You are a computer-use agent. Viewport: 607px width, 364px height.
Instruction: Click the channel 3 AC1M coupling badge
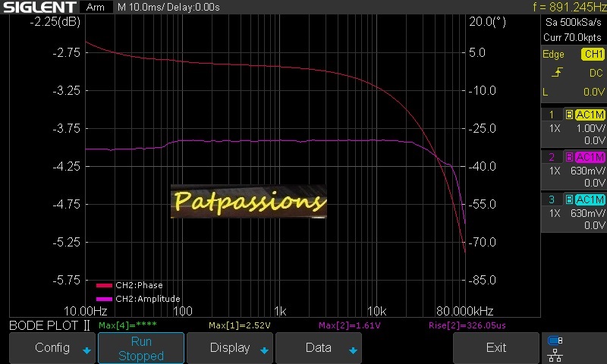pos(590,199)
